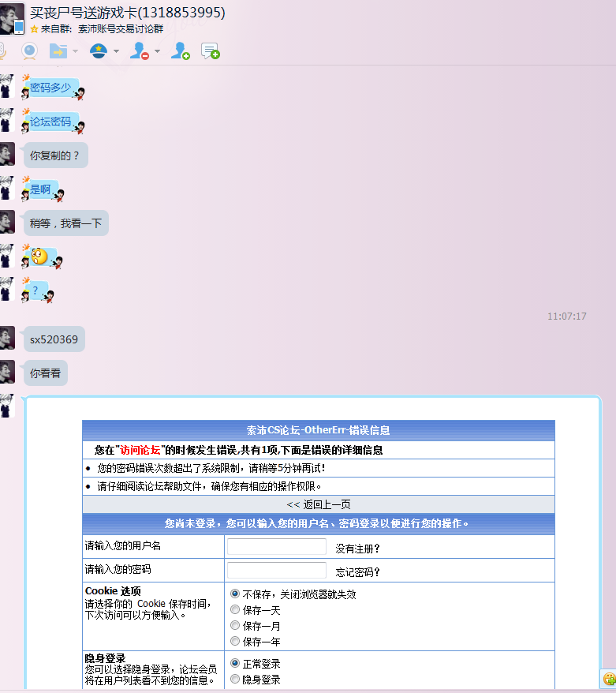This screenshot has height=693, width=616.
Task: Open the dropdown arrow next to police hat icon
Action: [x=116, y=52]
